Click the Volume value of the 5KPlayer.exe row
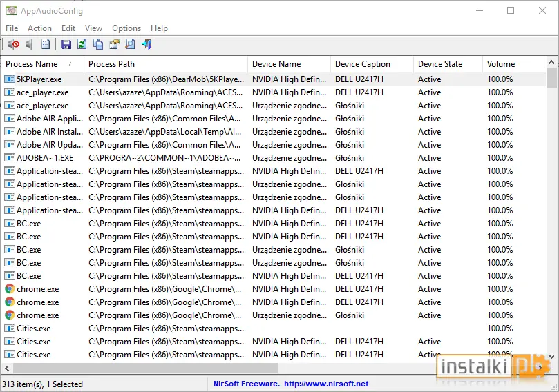The image size is (559, 392). tap(500, 79)
